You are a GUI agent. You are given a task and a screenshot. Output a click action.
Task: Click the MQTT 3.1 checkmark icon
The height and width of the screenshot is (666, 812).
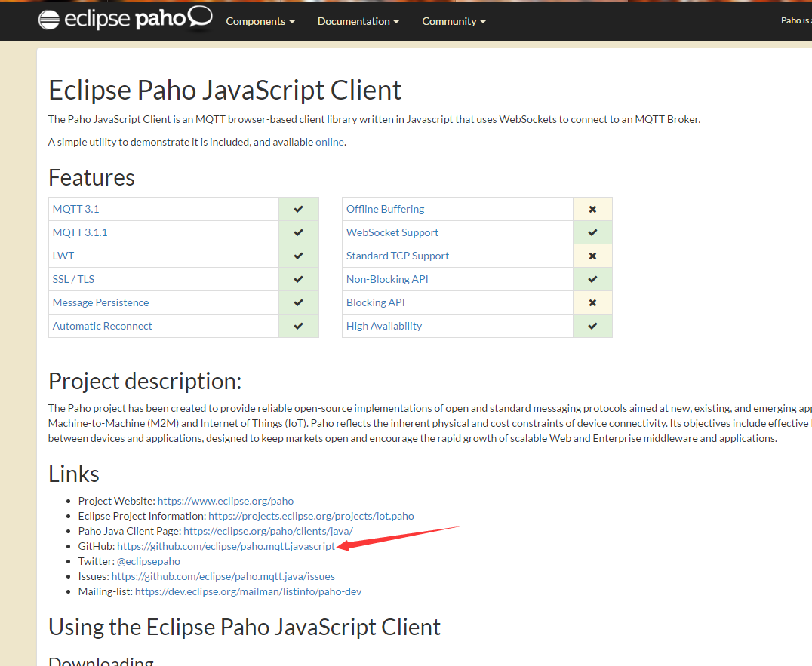click(298, 209)
